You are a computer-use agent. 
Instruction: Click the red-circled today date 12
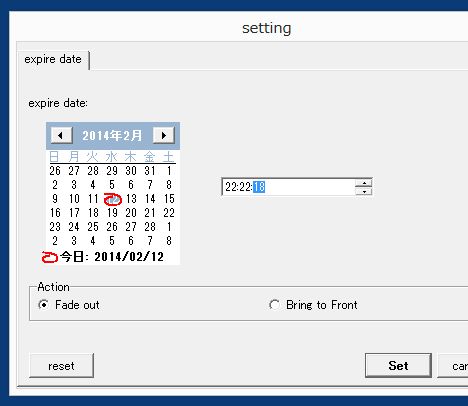[113, 199]
